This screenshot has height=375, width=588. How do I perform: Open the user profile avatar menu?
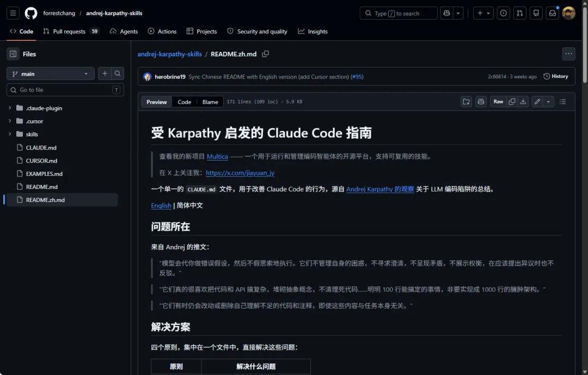point(568,13)
